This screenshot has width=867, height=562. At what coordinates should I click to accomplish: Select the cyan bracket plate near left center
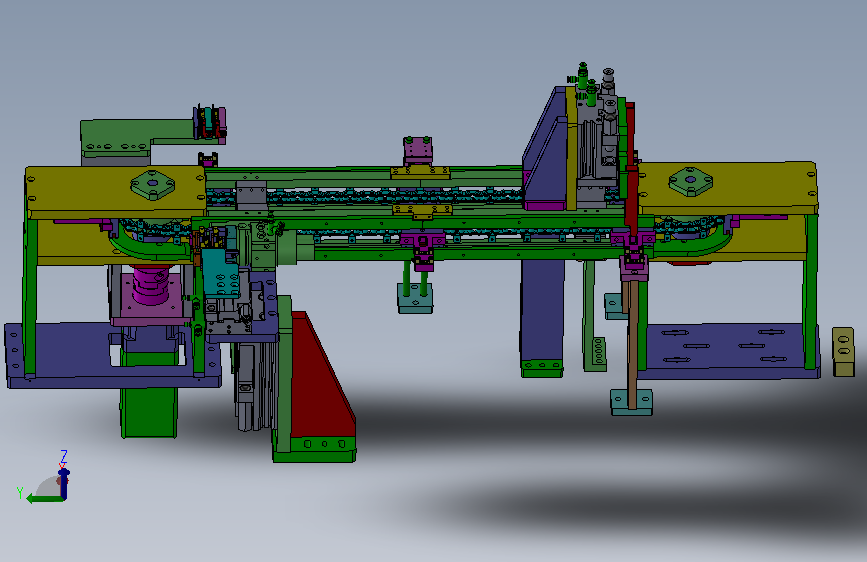tap(220, 273)
